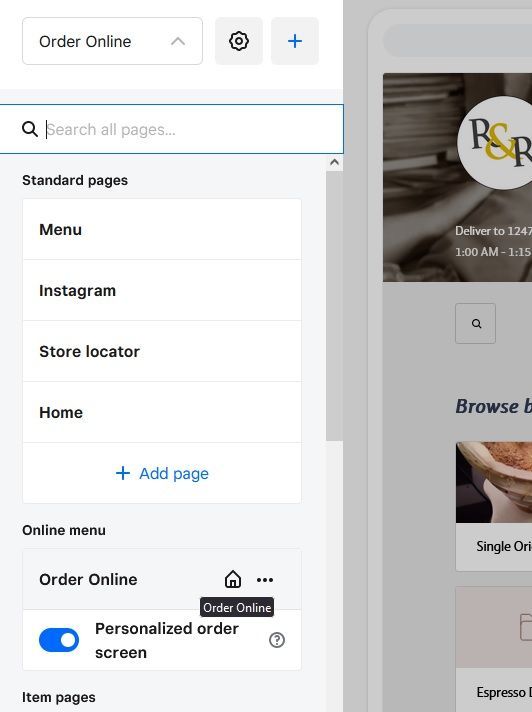Select the Menu page
The image size is (532, 712).
click(162, 229)
